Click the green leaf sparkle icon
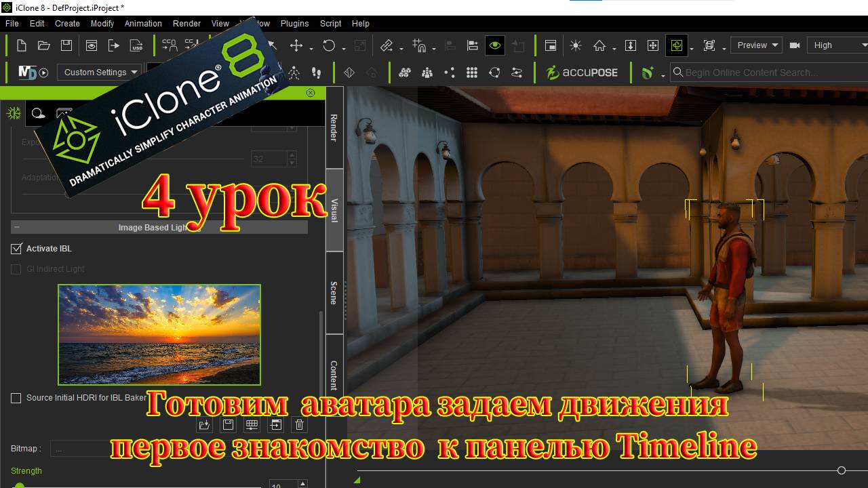The image size is (868, 488). tap(648, 72)
